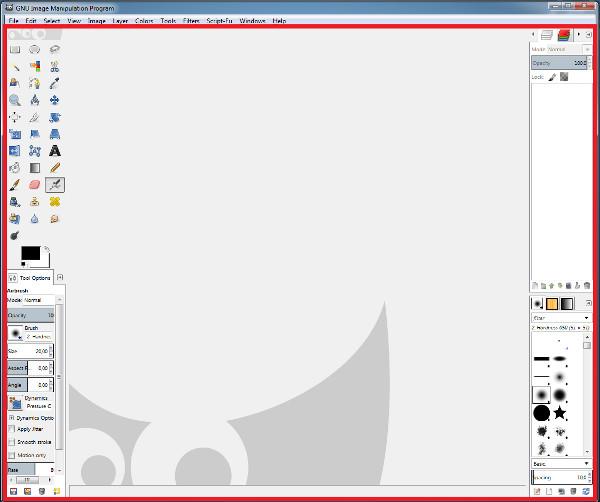Open the Filters menu
Viewport: 600px width, 502px height.
[191, 21]
